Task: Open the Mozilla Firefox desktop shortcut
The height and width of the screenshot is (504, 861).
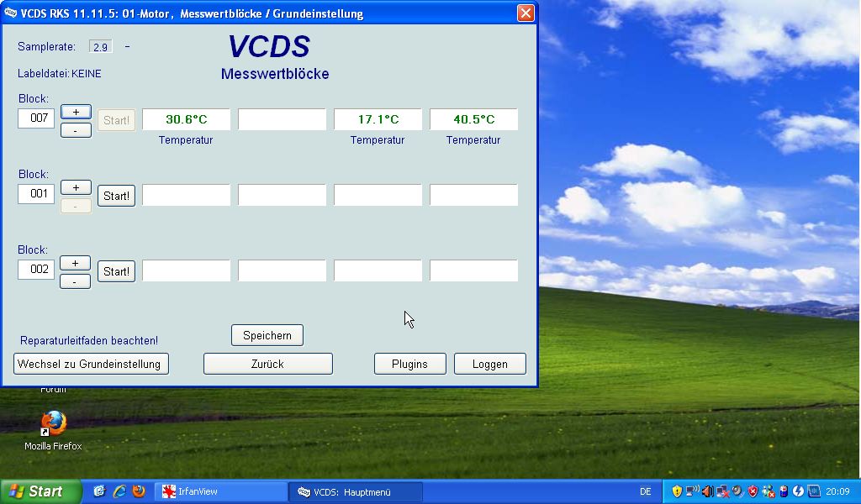Action: [x=53, y=431]
